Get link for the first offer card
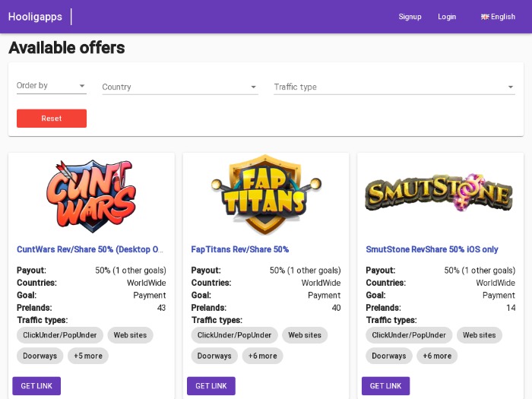The width and height of the screenshot is (532, 399). point(36,386)
